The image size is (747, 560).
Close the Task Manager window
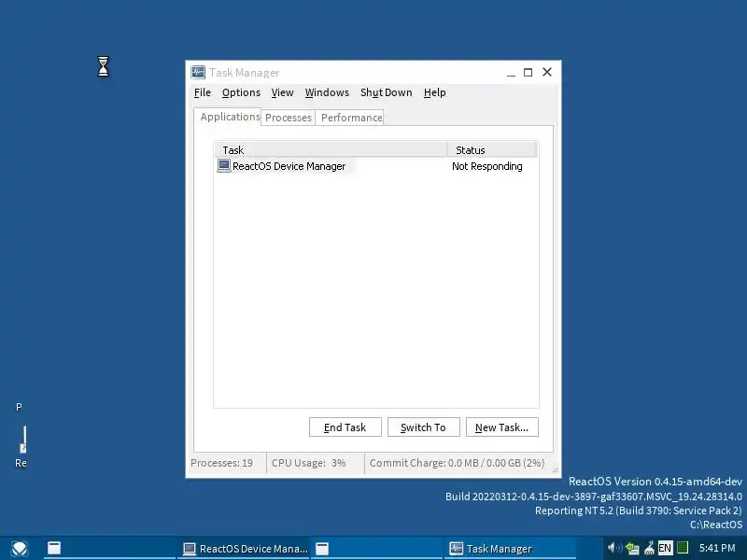[x=547, y=72]
